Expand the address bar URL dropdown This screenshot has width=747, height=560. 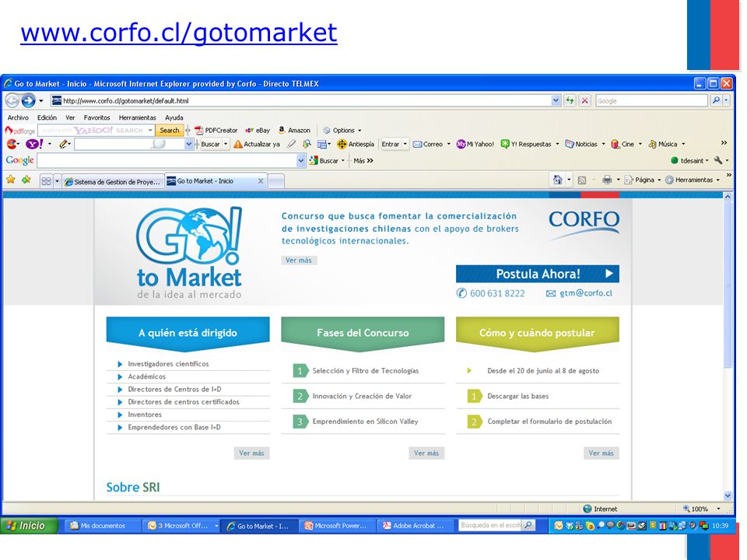(x=556, y=100)
